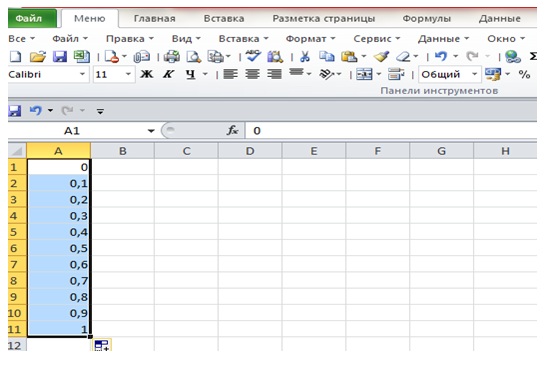Open the Разметка страницы tab
Viewport: 554px width, 367px height.
tap(324, 18)
